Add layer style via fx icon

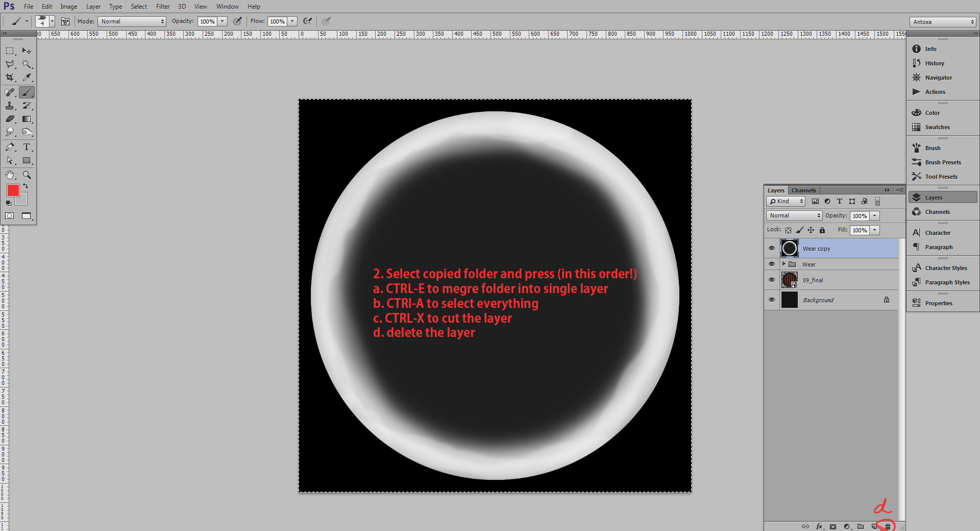point(819,526)
